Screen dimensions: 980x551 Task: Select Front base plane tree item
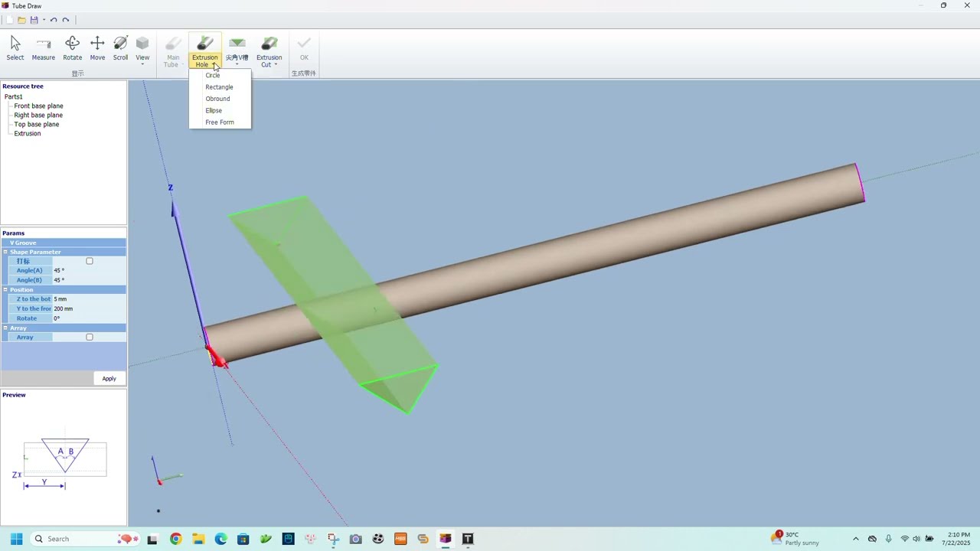pos(38,106)
